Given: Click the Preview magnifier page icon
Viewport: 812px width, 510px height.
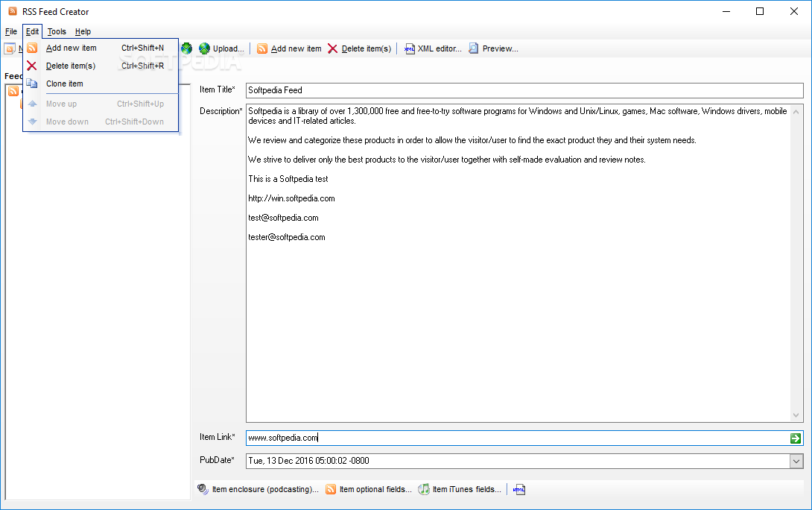Looking at the screenshot, I should (473, 48).
